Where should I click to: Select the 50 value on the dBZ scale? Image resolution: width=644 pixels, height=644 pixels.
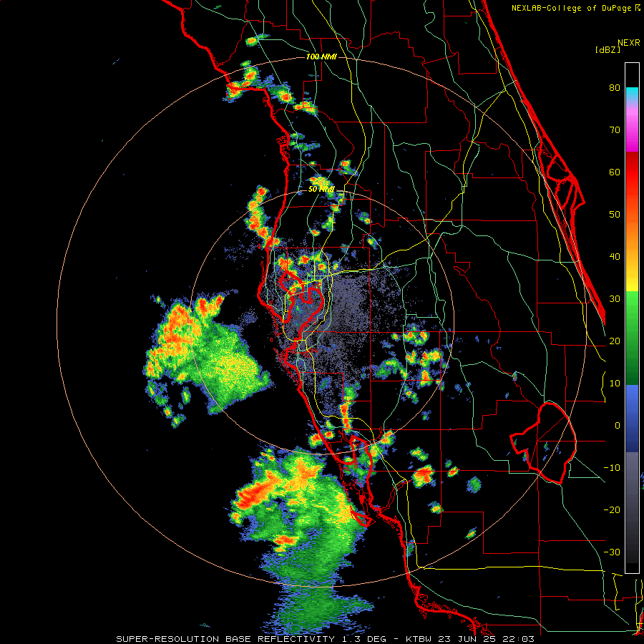[x=615, y=215]
